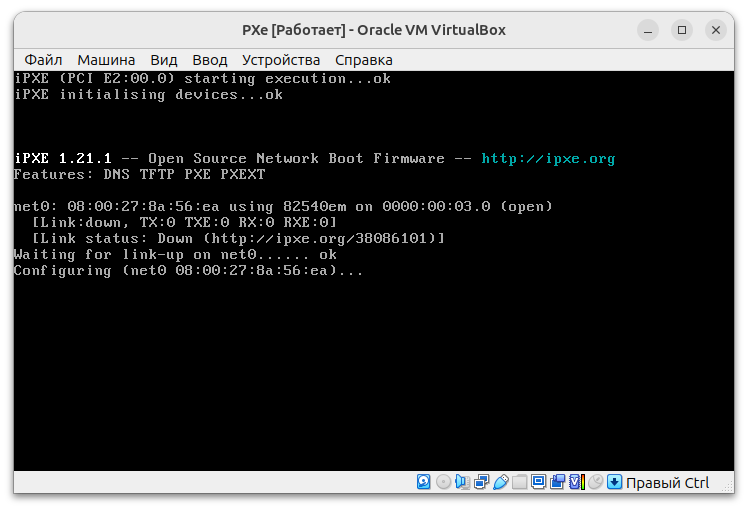This screenshot has width=748, height=510.
Task: Click the '[Link status: Down' line
Action: (x=238, y=238)
